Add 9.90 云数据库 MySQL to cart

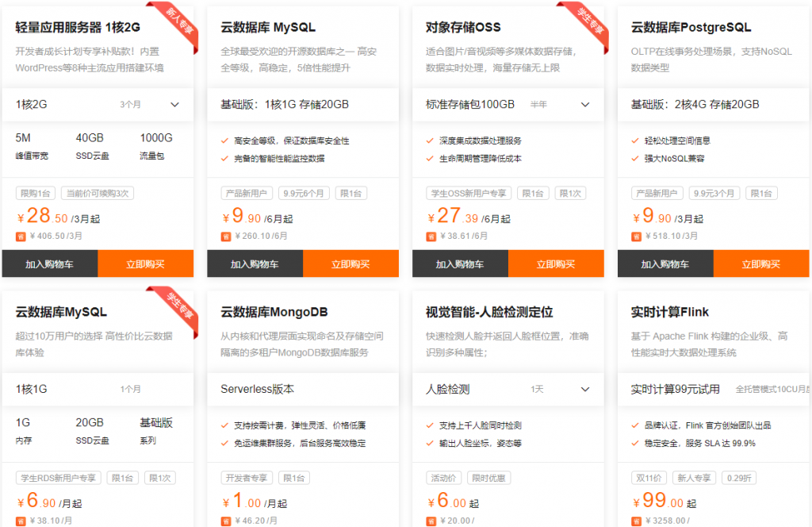[255, 263]
